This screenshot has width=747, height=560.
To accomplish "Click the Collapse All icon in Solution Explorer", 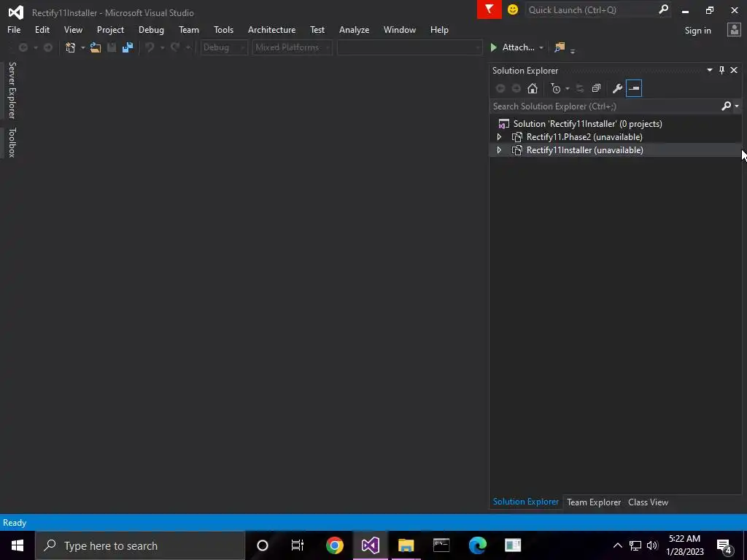I will [596, 88].
